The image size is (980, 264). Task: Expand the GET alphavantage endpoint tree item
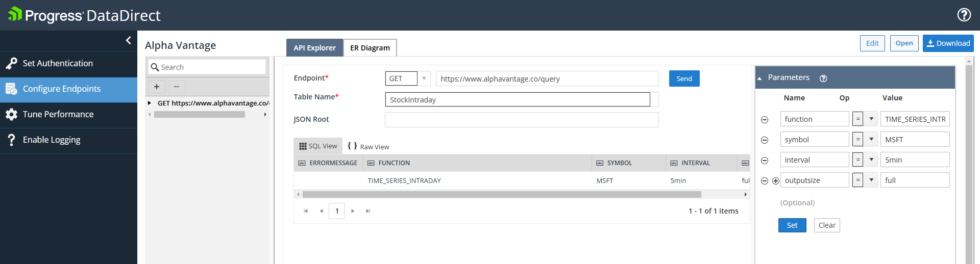click(x=150, y=103)
